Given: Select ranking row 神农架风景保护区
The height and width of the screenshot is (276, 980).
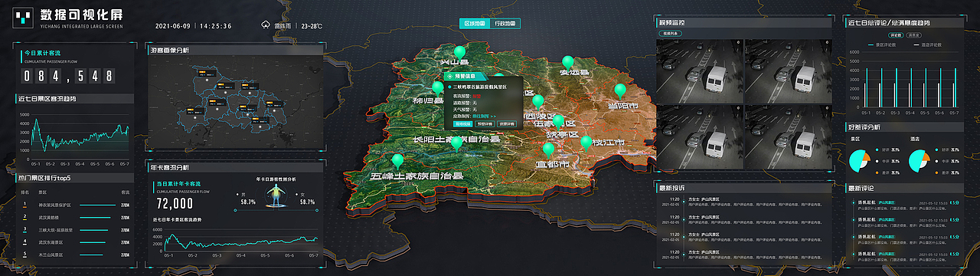Looking at the screenshot, I should pos(75,205).
